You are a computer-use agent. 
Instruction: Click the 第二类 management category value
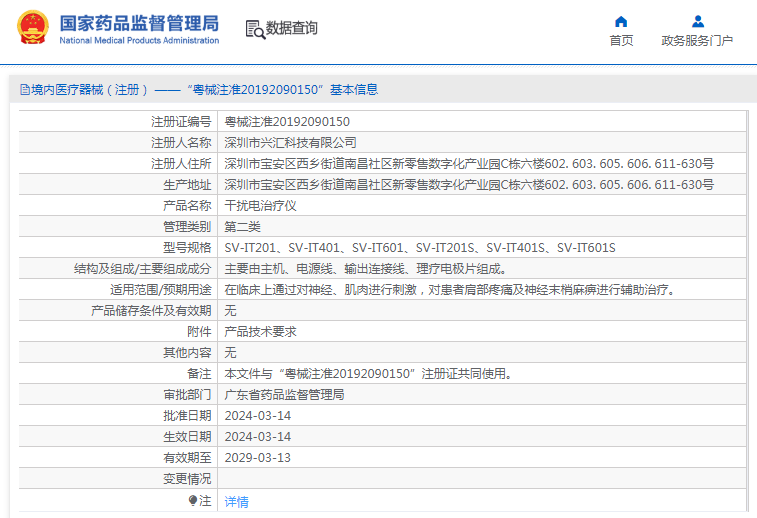pos(242,226)
